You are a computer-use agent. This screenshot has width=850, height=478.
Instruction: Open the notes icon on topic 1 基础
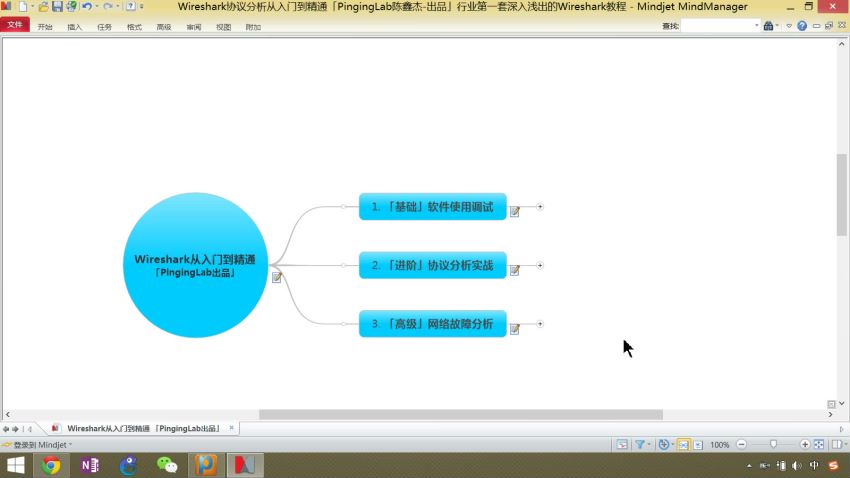(x=514, y=211)
